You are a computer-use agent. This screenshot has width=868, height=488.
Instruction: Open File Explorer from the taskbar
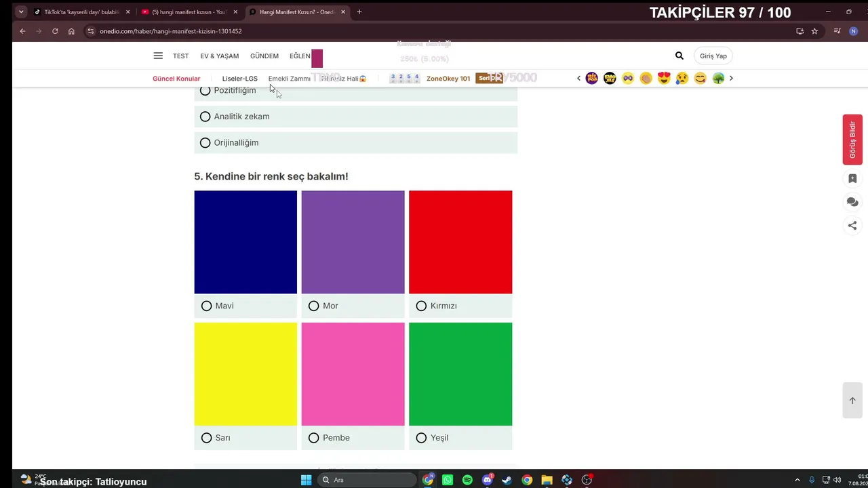547,480
